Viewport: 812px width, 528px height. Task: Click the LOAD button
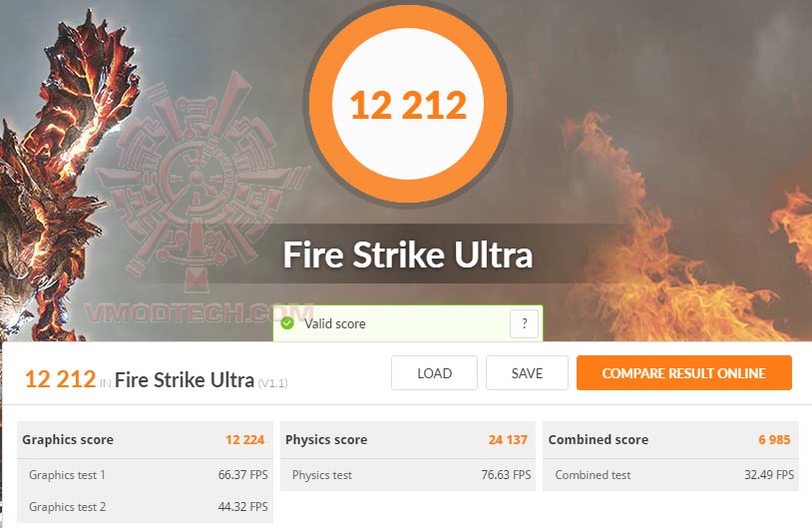click(434, 372)
